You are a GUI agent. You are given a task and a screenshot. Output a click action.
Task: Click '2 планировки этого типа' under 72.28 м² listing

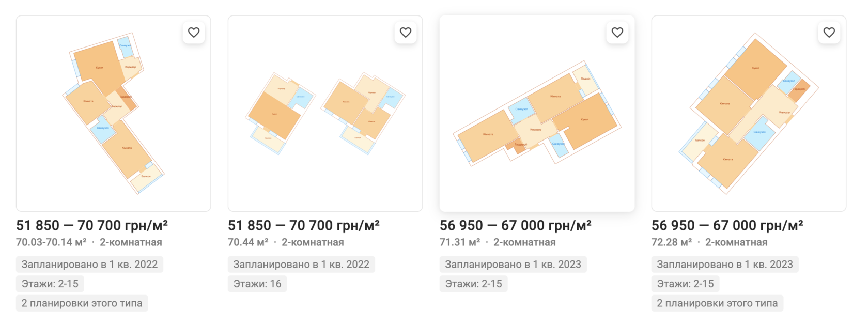(717, 303)
